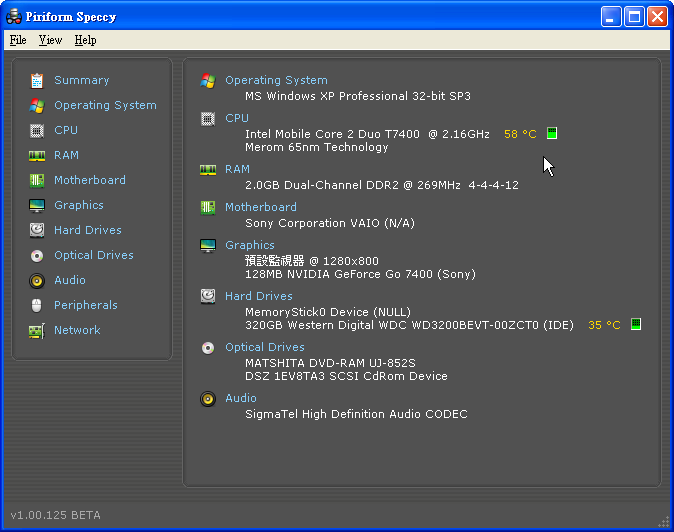
Task: Minimize the Piriform Speccy window
Action: tap(611, 17)
